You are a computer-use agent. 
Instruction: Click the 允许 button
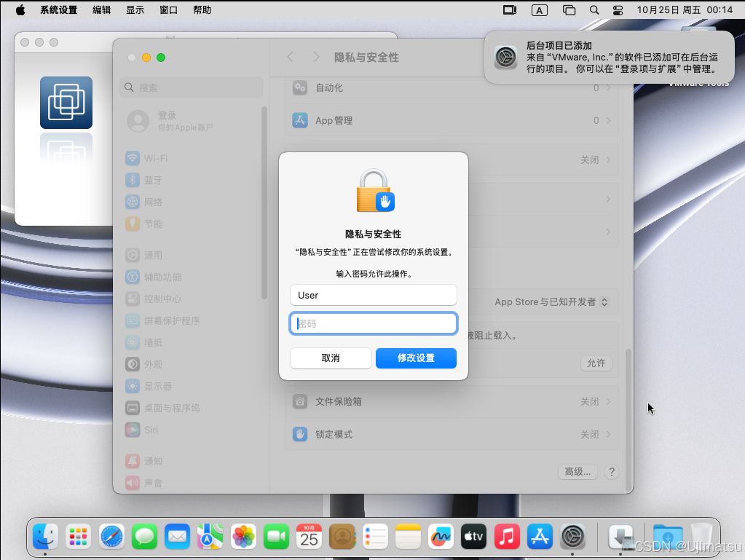596,363
